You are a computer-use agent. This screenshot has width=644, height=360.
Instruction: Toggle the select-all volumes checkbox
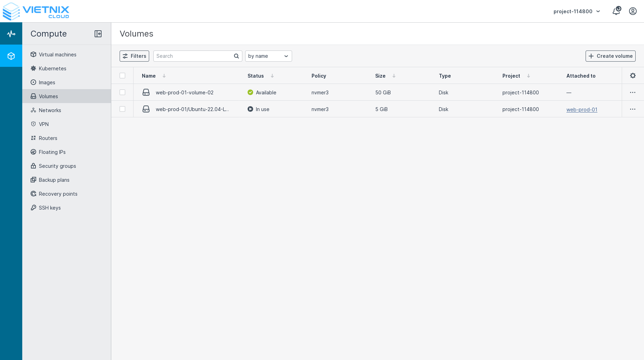[122, 76]
